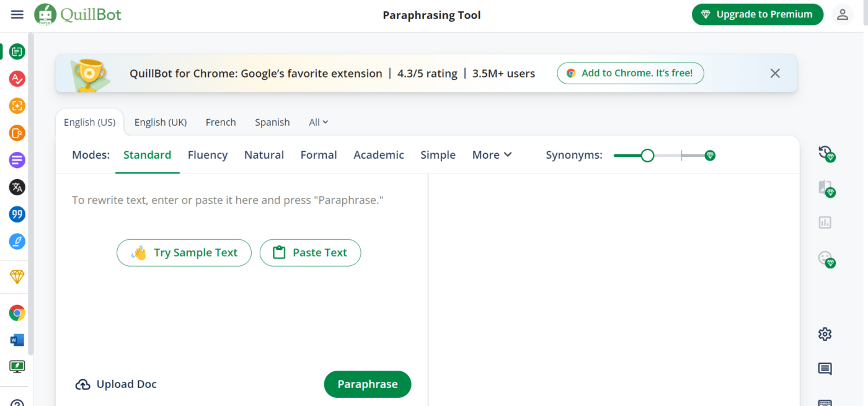Click the Upload Doc link

click(116, 384)
